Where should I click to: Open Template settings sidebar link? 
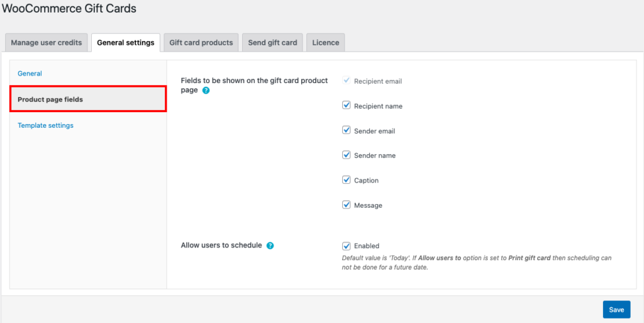pyautogui.click(x=45, y=125)
